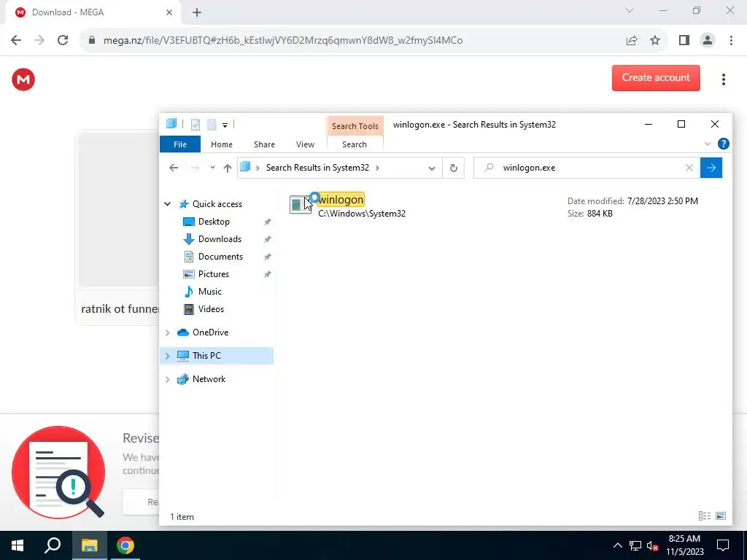Open Desktop in Quick access
The width and height of the screenshot is (747, 560).
[214, 222]
